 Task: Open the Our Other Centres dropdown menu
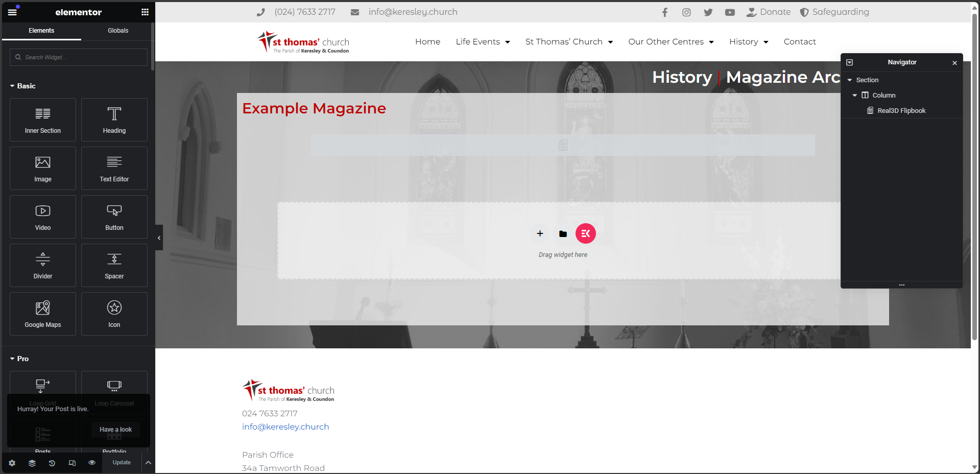(671, 42)
